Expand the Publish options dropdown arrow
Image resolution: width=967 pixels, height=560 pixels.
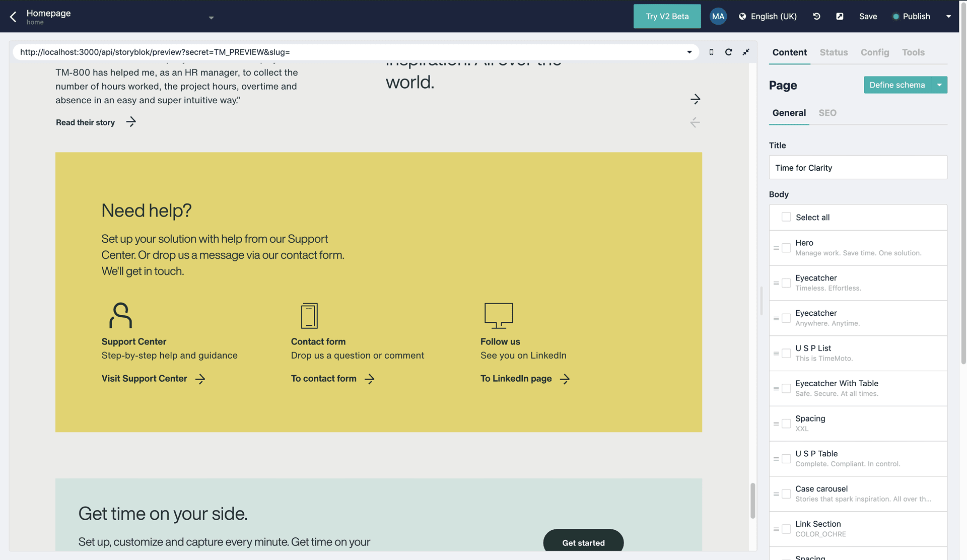(x=948, y=17)
